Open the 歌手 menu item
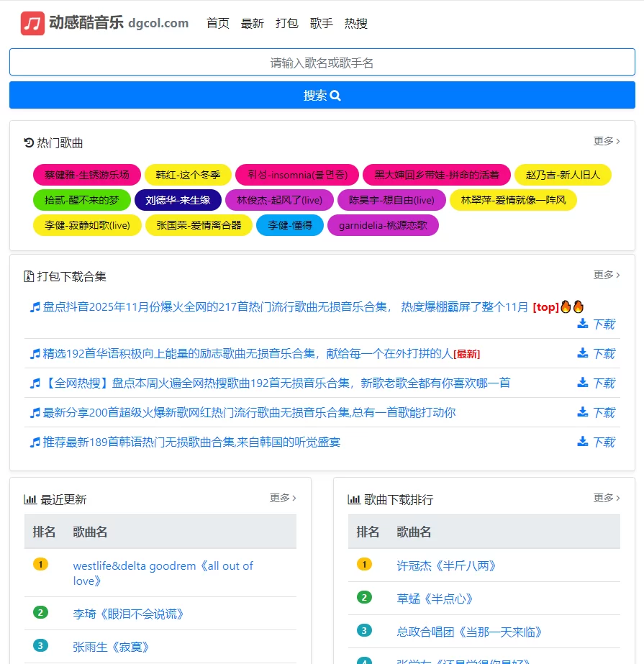644x664 pixels. click(x=322, y=23)
